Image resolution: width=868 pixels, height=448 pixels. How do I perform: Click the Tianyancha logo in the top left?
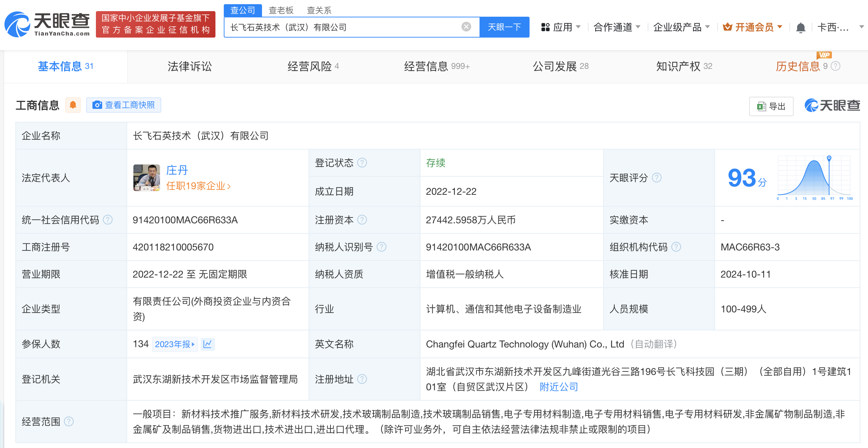click(x=47, y=24)
